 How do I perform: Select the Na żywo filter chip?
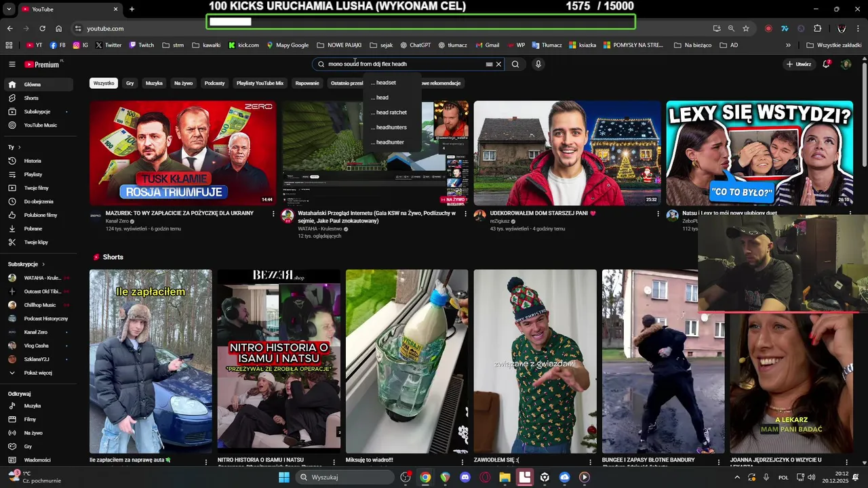click(x=183, y=83)
